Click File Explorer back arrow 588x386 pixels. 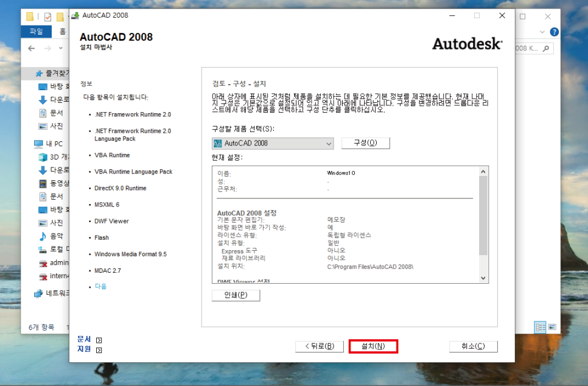tap(32, 48)
